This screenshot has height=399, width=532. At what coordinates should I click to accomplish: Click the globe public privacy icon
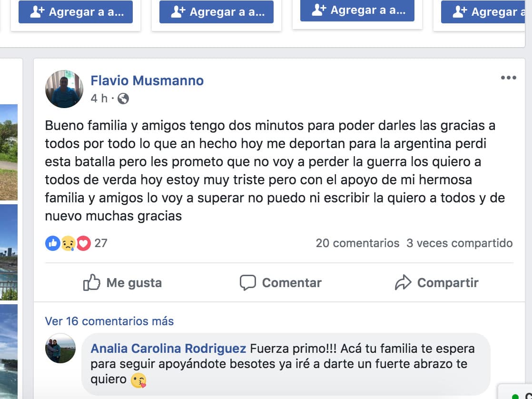pos(123,99)
